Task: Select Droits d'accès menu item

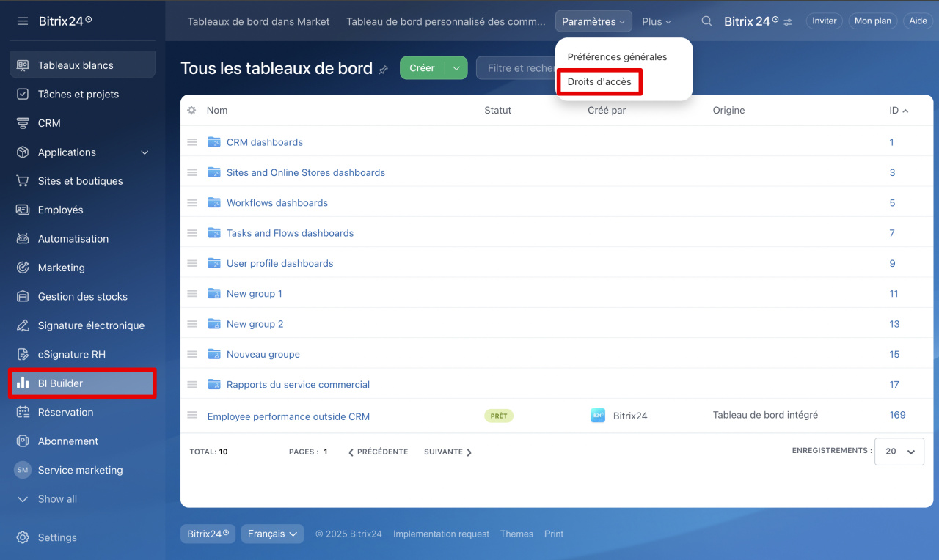Action: click(599, 81)
